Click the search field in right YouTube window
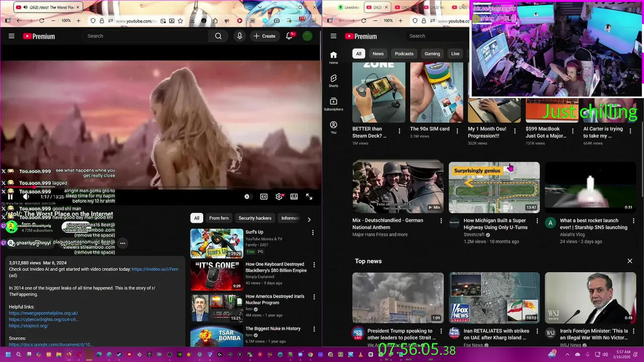Screen dimensions: 644x362 438,36
